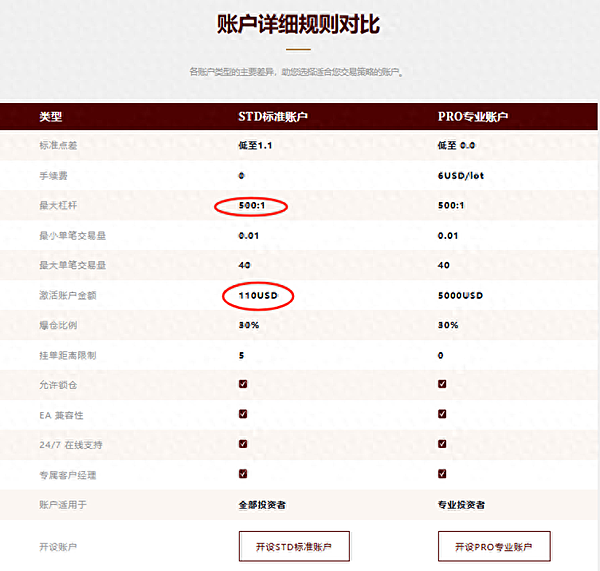
Task: Toggle 允许锁仓 checkbox in STD column
Action: (x=243, y=384)
